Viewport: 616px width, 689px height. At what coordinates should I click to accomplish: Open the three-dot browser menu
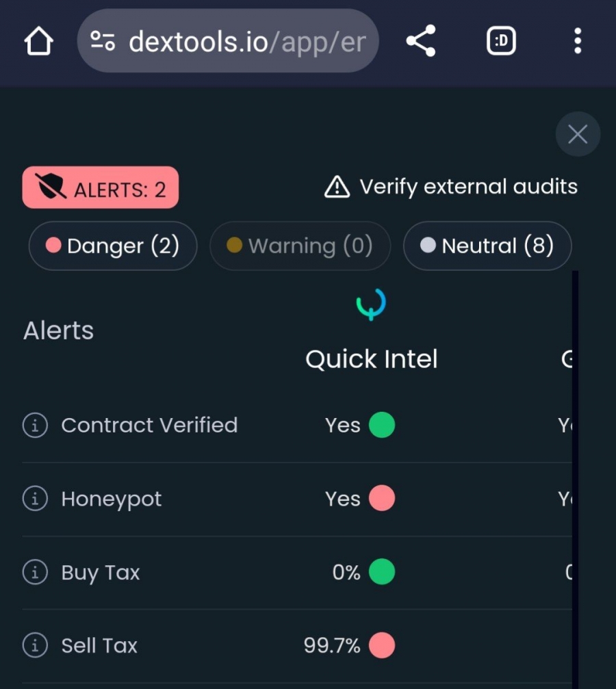tap(578, 41)
